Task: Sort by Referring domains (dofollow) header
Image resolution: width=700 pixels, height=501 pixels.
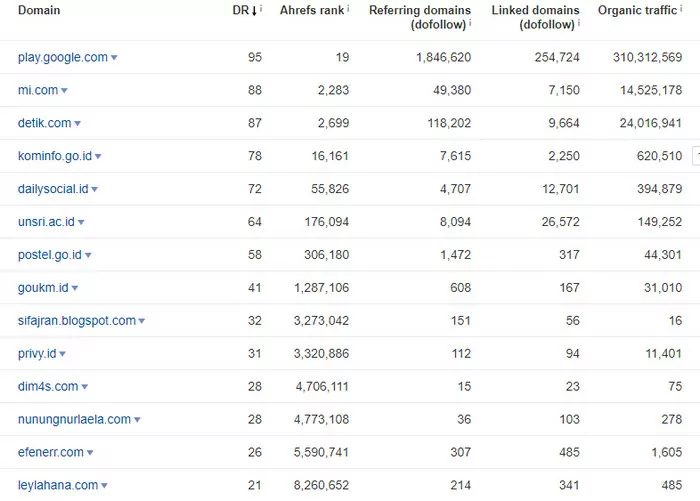Action: click(x=420, y=17)
